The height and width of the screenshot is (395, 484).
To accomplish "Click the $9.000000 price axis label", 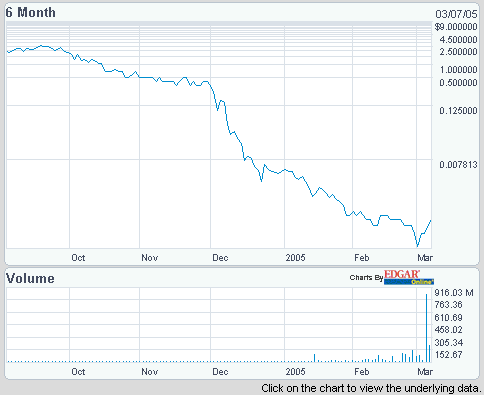I will (456, 27).
